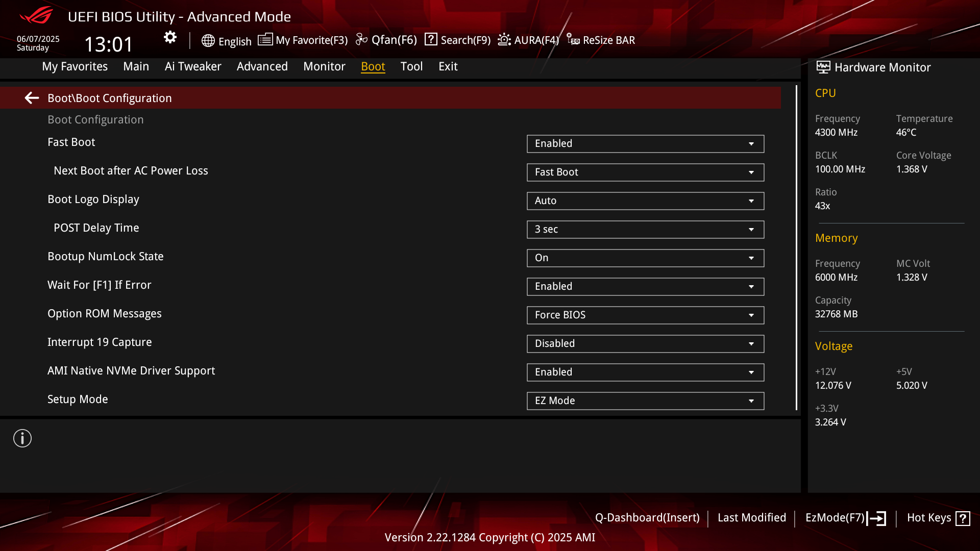The height and width of the screenshot is (551, 980).
Task: Click the ReSize BAR icon
Action: point(573,40)
